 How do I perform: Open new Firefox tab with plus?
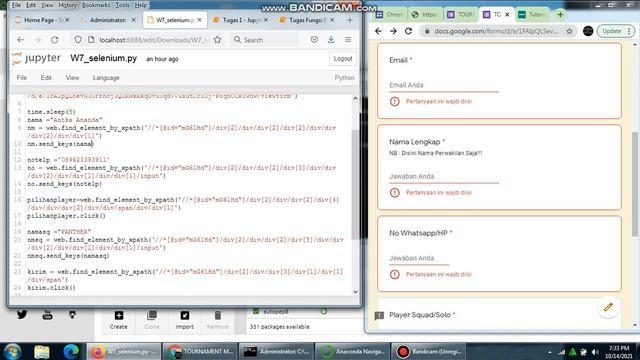tap(349, 20)
